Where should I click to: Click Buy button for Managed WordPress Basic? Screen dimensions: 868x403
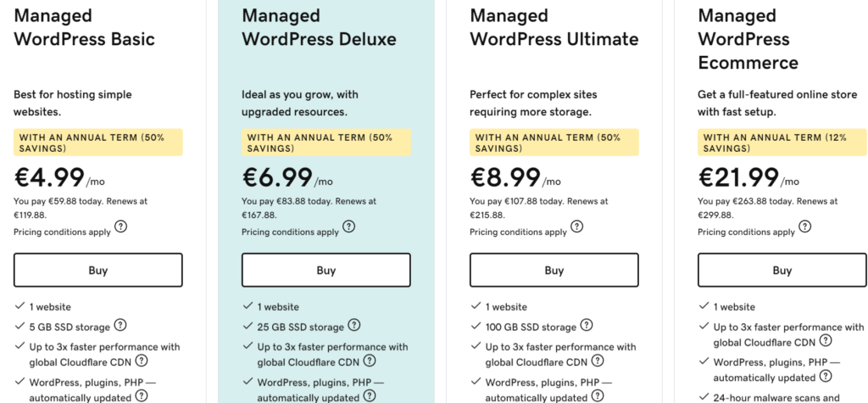pos(98,270)
